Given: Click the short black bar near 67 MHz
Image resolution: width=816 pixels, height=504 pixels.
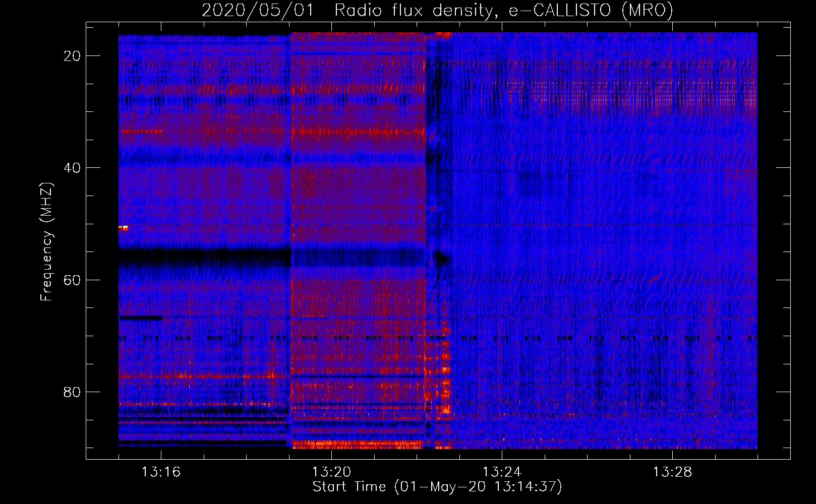Looking at the screenshot, I should (x=141, y=318).
